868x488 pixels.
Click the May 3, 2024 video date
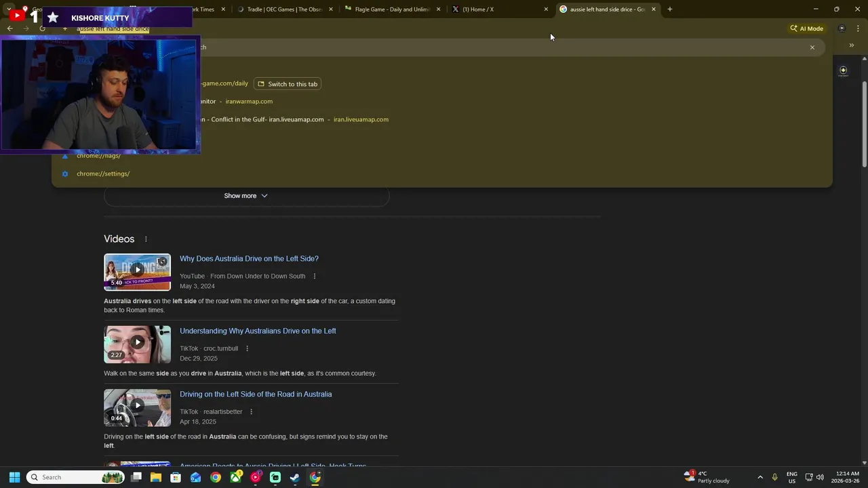pyautogui.click(x=197, y=286)
